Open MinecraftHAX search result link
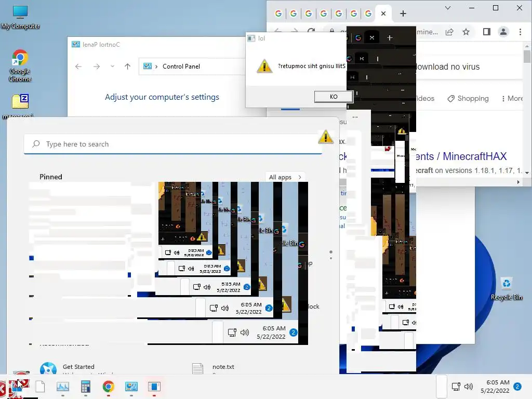 click(x=461, y=156)
